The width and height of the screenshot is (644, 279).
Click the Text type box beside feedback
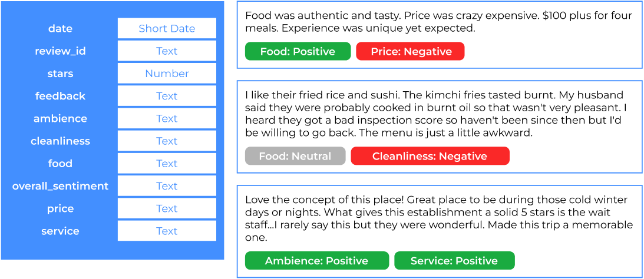click(167, 96)
